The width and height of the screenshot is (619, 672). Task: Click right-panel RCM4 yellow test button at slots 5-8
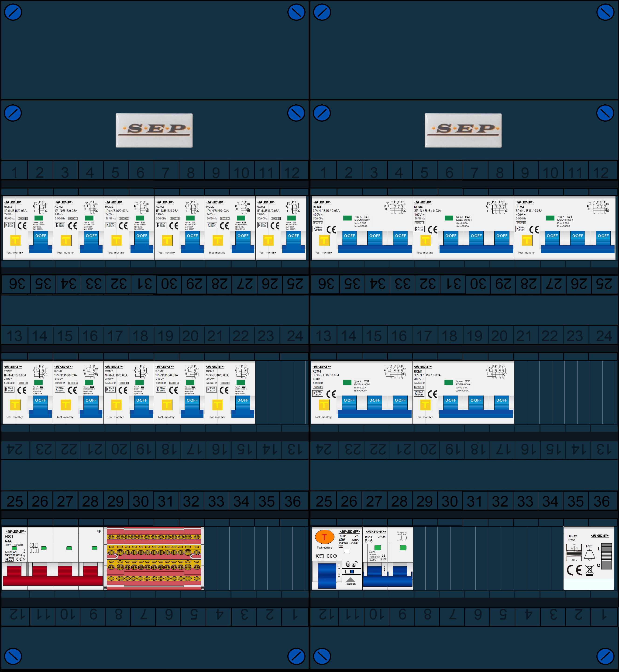[425, 240]
